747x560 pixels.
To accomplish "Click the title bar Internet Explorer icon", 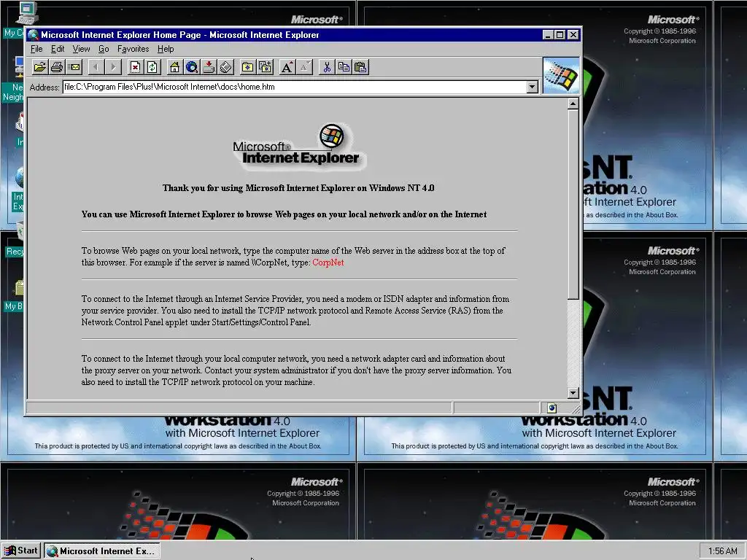I will click(x=33, y=35).
